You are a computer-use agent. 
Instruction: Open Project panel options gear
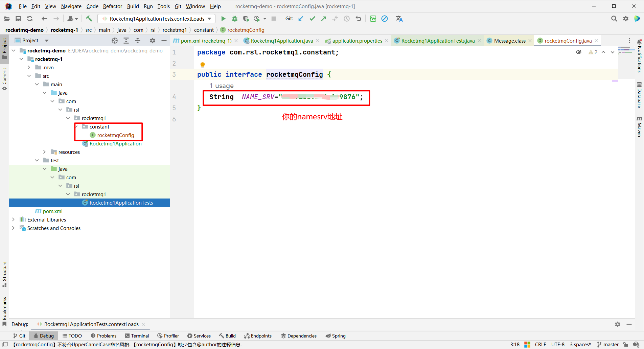click(153, 41)
